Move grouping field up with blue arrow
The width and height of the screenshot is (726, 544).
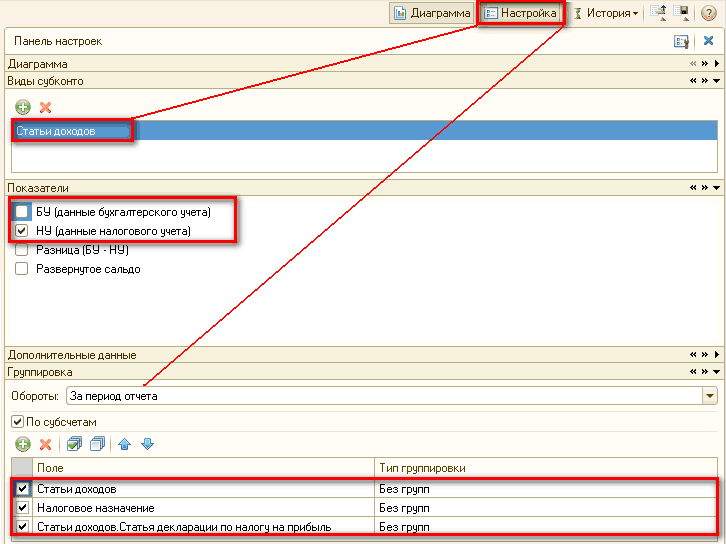point(125,444)
